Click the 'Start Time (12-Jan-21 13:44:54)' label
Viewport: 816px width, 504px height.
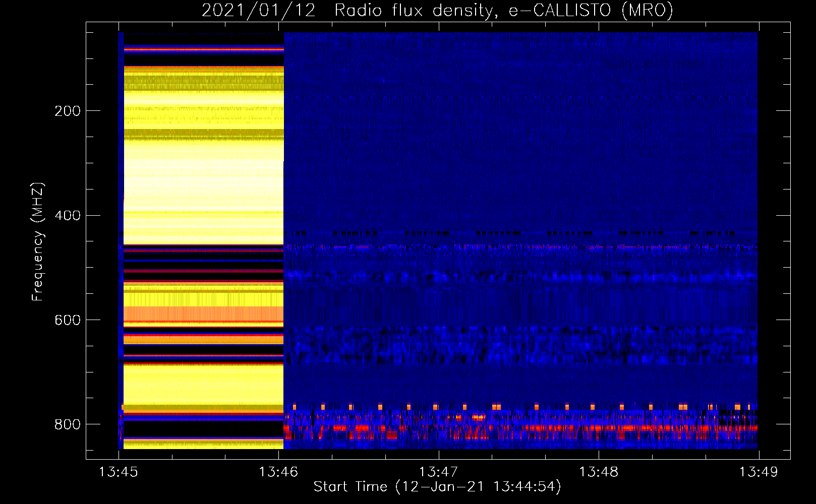coord(437,487)
